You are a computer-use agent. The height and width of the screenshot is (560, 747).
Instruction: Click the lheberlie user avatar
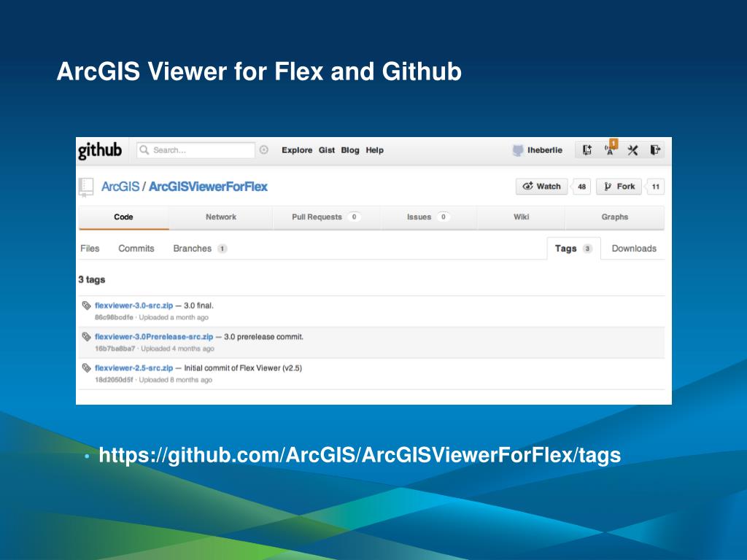518,150
